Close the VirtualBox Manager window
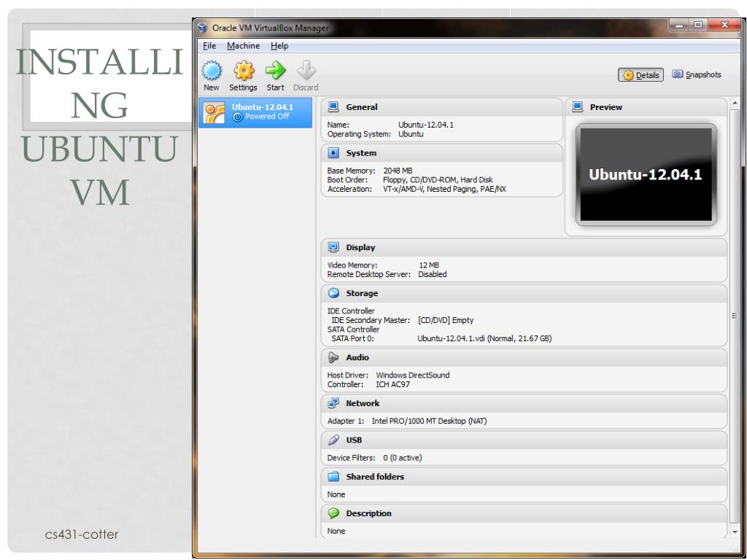The height and width of the screenshot is (560, 747). tap(724, 24)
